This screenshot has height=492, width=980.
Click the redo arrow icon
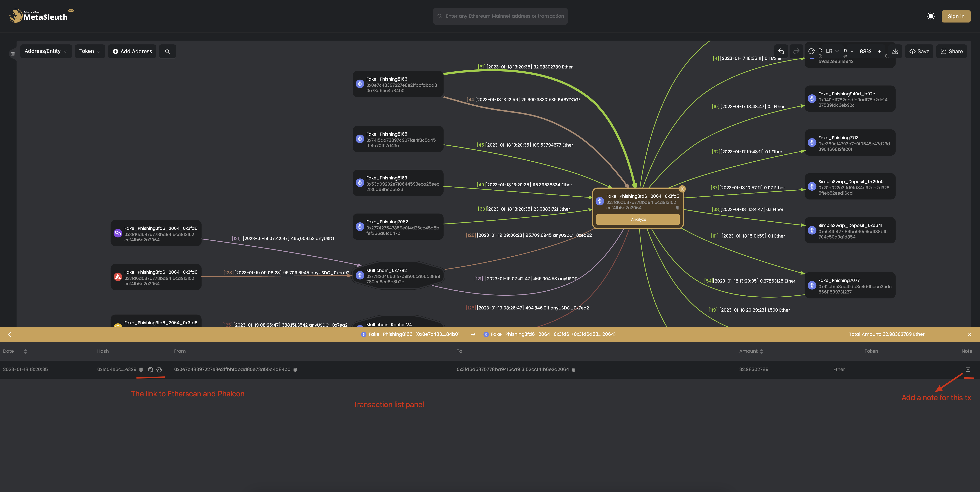tap(796, 51)
